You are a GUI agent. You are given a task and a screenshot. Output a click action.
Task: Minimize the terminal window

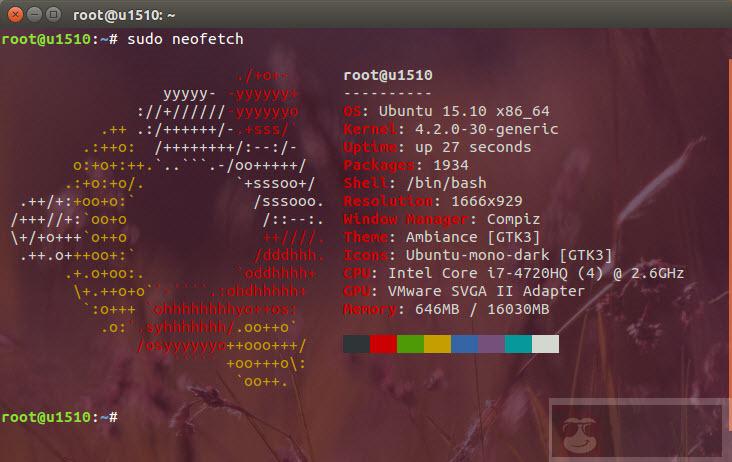[35, 14]
